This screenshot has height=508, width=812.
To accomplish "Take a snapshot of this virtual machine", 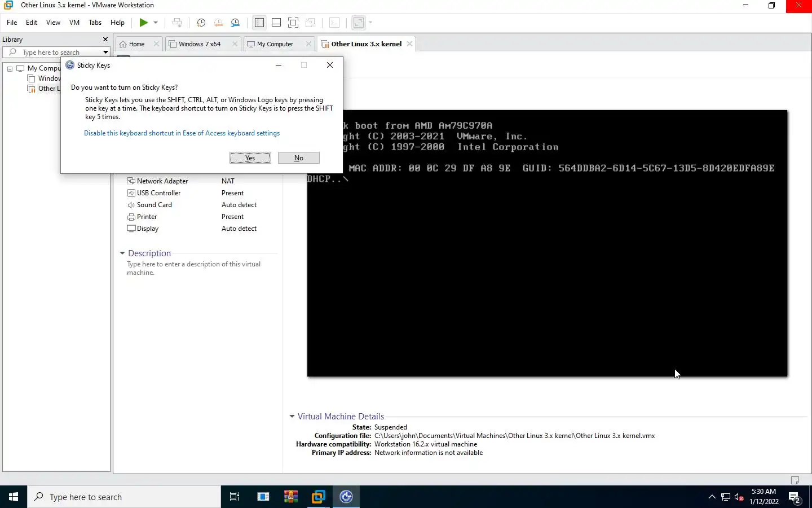I will (x=201, y=23).
